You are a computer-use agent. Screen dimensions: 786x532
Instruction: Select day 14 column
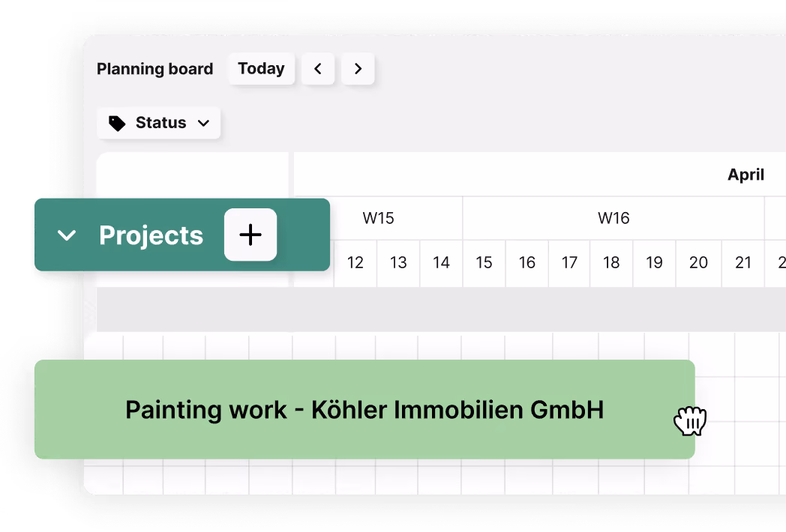point(441,263)
